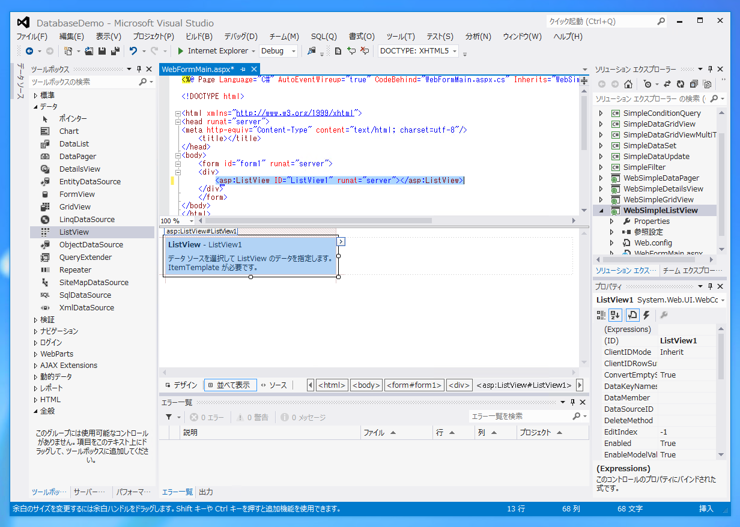The image size is (740, 527).
Task: Select the Chart control in toolbox
Action: tap(69, 131)
